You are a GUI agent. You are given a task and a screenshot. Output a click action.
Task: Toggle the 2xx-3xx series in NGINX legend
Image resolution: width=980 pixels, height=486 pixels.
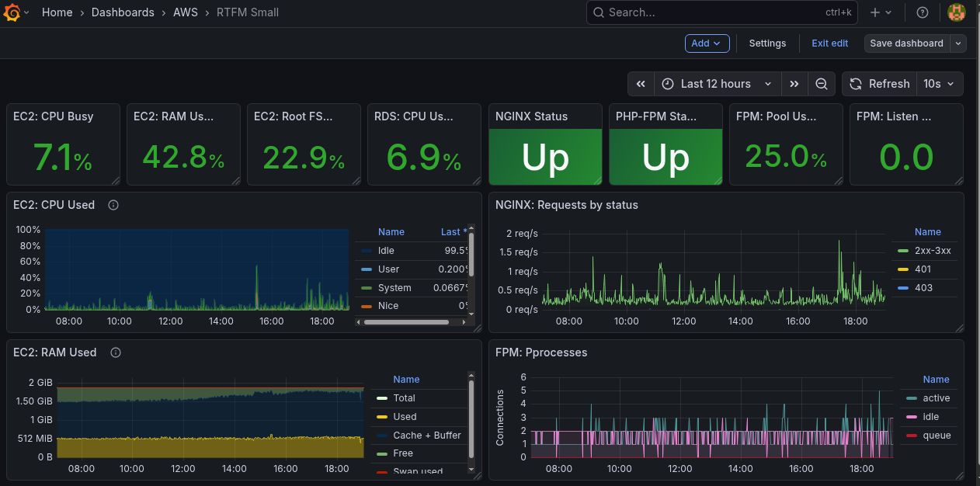point(933,251)
